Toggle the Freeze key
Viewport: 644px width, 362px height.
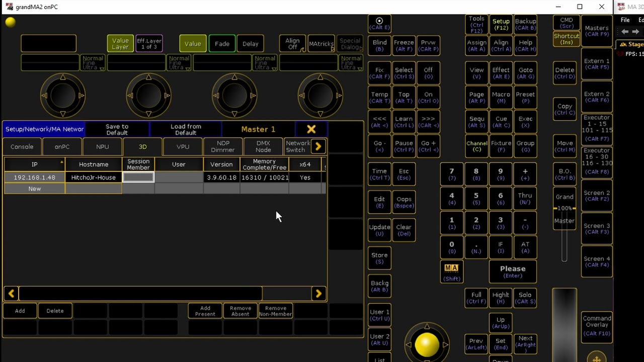point(404,46)
